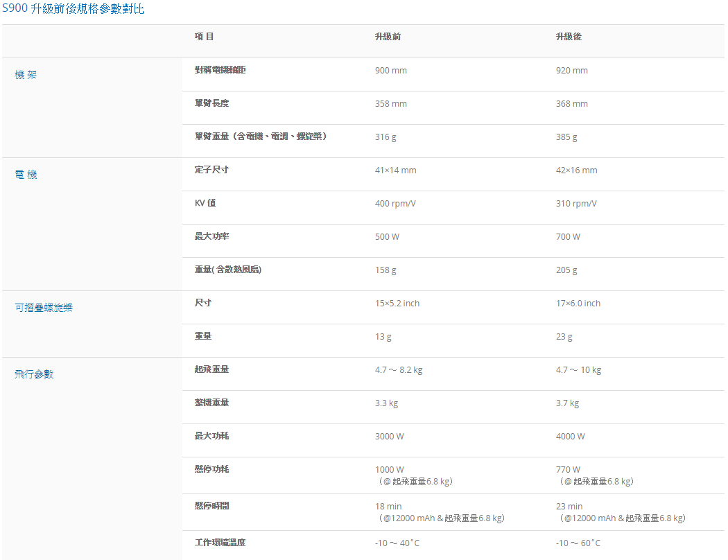Click the '385 g' value

pos(567,137)
